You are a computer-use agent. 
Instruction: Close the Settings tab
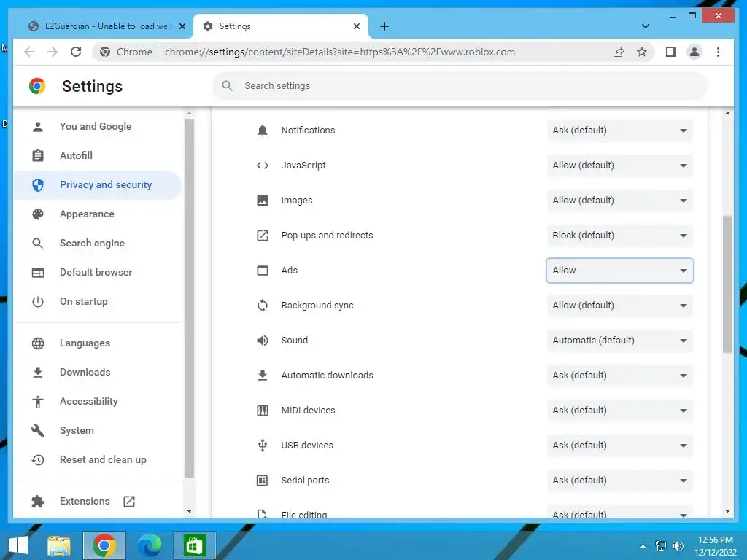click(x=356, y=26)
